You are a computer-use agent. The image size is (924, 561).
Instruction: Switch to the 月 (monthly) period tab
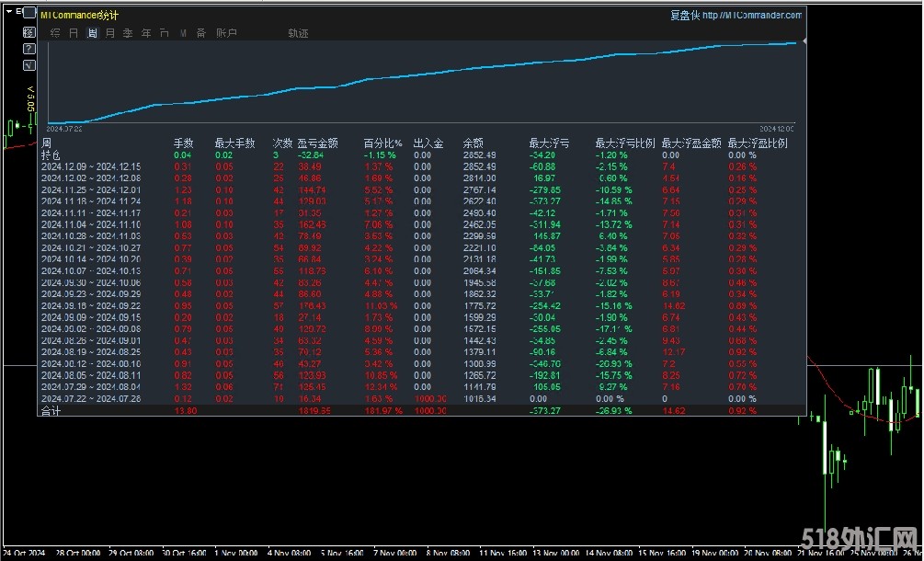pyautogui.click(x=110, y=33)
